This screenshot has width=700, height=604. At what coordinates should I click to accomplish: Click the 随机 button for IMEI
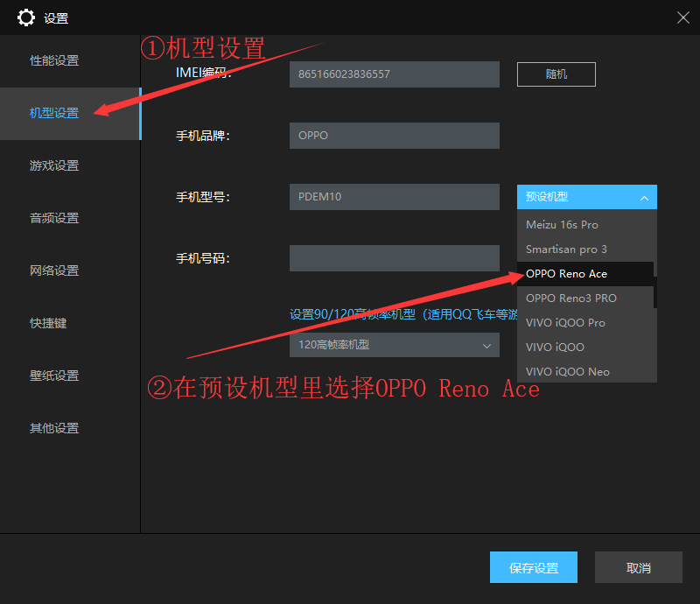(x=556, y=74)
